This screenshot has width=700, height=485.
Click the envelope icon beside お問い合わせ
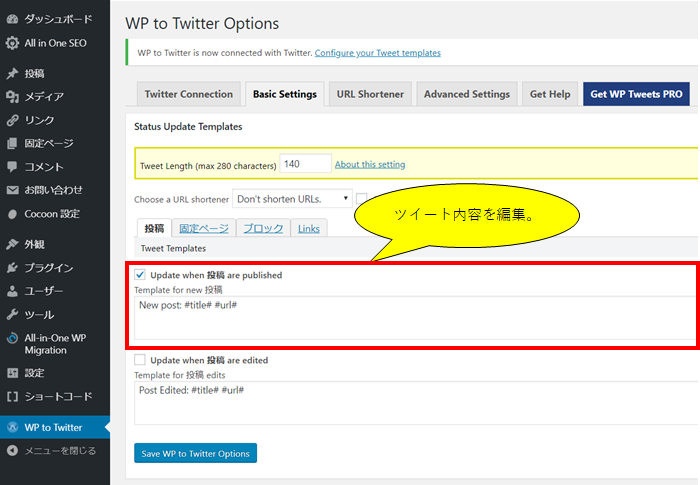pyautogui.click(x=12, y=190)
